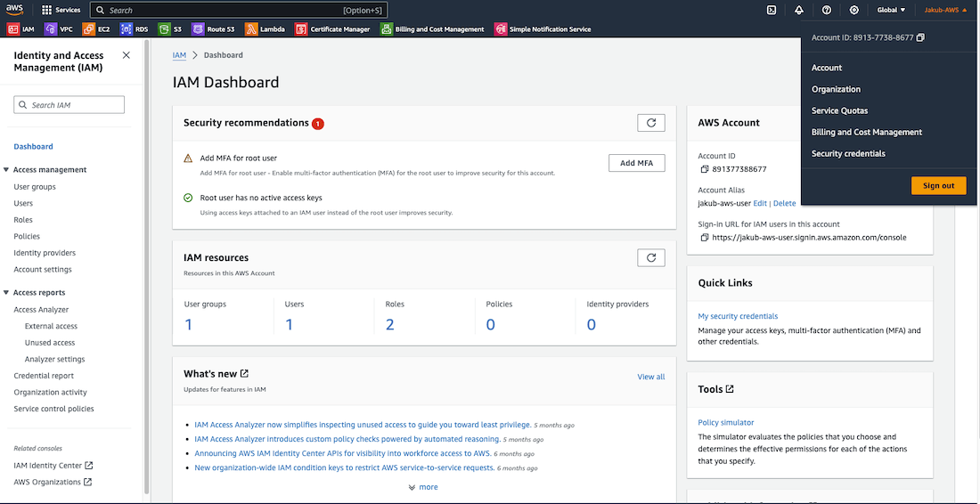Open the settings gear in top bar
This screenshot has width=980, height=504.
pyautogui.click(x=853, y=10)
